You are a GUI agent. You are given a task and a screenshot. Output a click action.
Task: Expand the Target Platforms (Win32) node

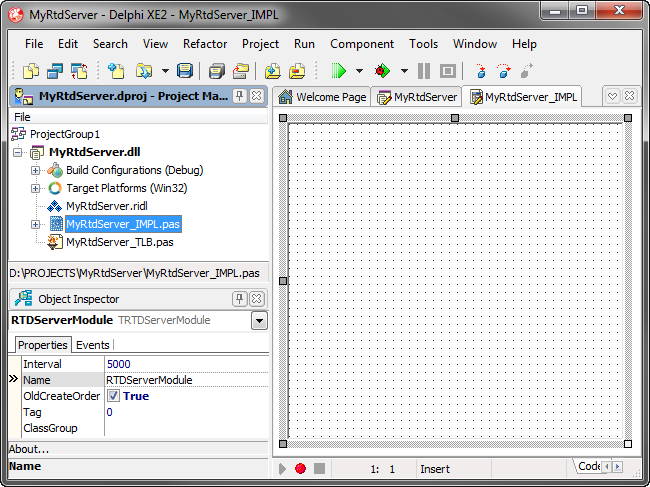pos(36,188)
